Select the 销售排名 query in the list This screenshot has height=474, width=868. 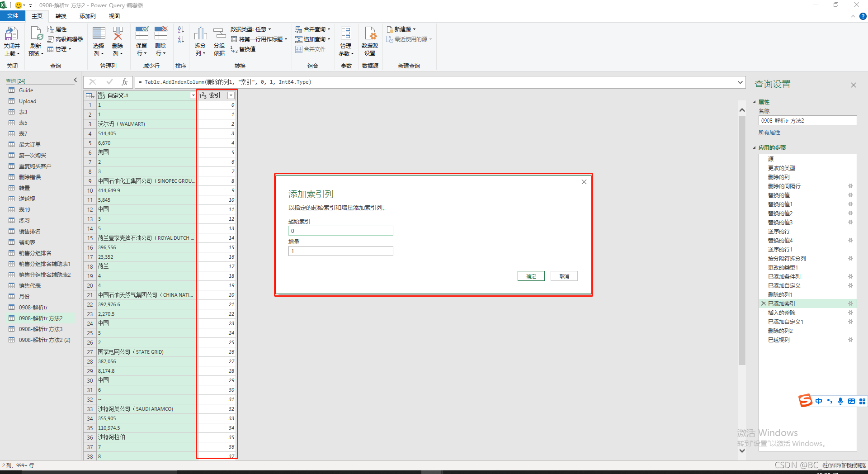(30, 232)
